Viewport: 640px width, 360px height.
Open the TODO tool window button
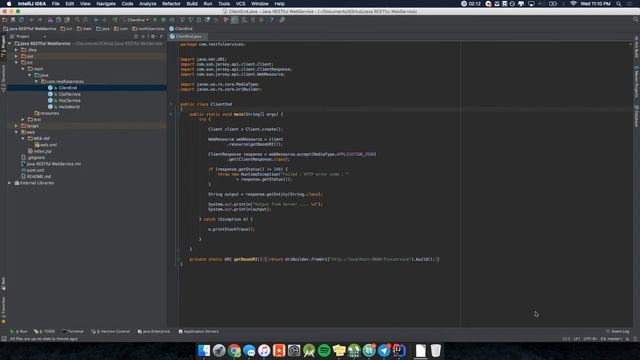click(44, 331)
